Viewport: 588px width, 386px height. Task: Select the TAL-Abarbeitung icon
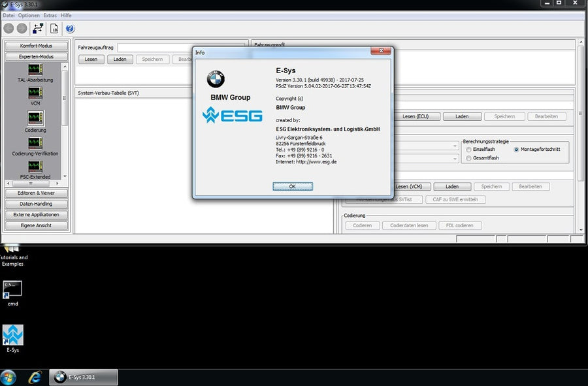pos(35,69)
